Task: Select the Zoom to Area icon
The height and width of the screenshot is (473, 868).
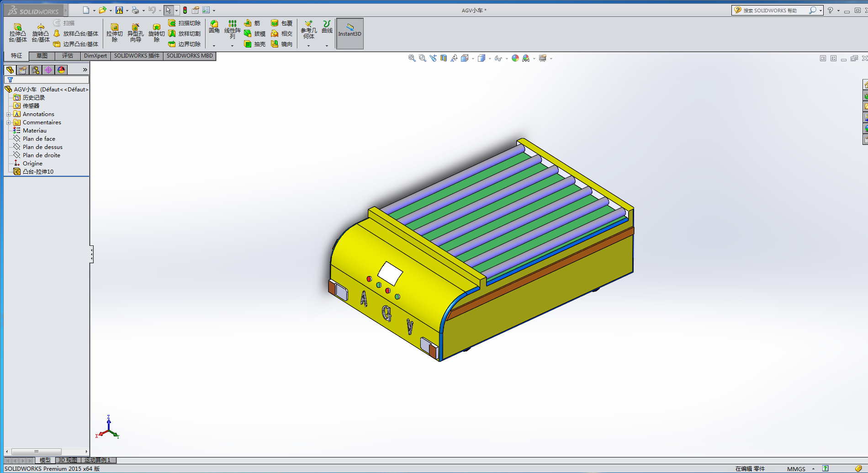Action: pos(423,58)
